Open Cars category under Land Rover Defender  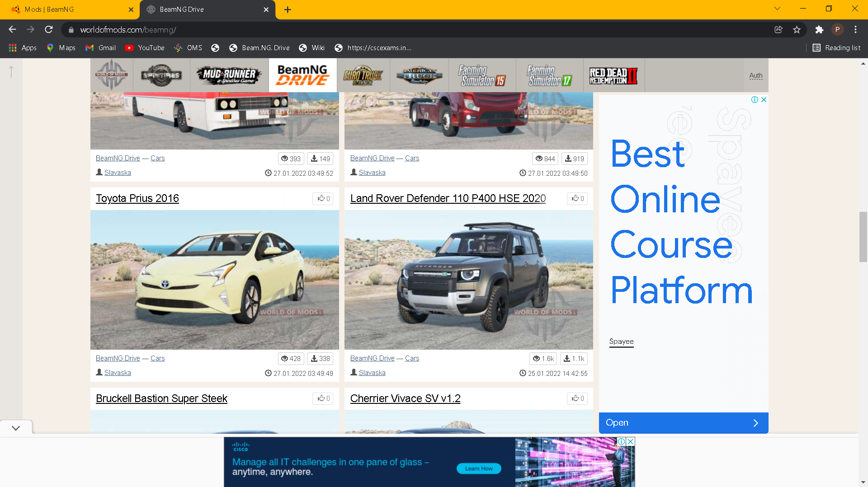pyautogui.click(x=412, y=358)
